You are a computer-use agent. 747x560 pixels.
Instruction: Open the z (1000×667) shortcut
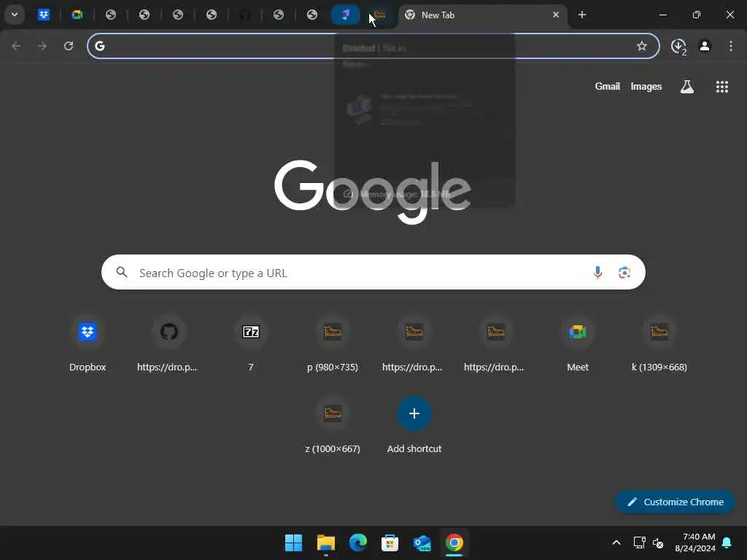(333, 425)
